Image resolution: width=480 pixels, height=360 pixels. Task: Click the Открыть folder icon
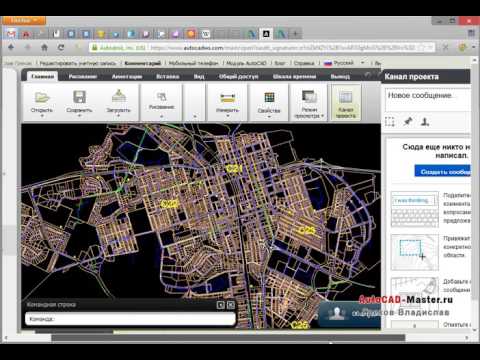[x=42, y=97]
